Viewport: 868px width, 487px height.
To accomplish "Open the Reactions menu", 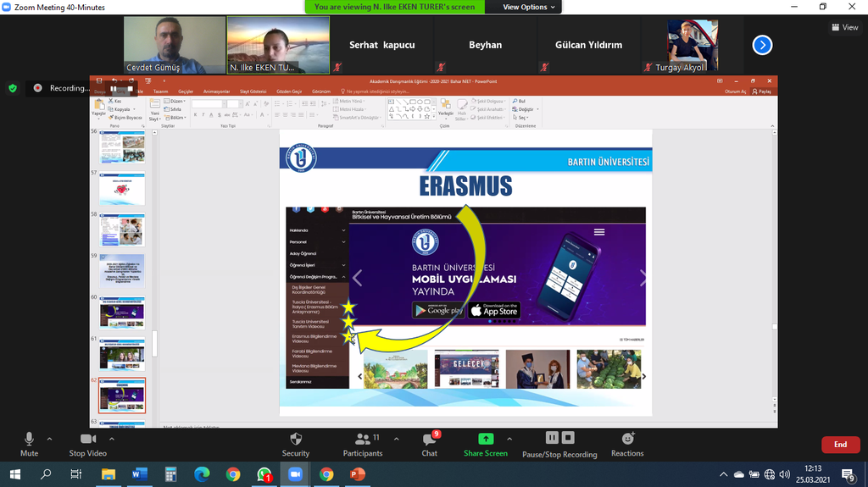I will point(627,445).
